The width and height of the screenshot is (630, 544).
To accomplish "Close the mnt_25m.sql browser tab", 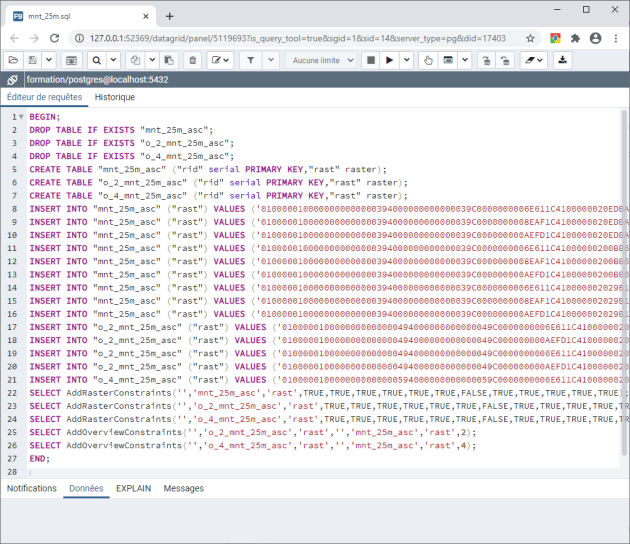I will pyautogui.click(x=146, y=16).
